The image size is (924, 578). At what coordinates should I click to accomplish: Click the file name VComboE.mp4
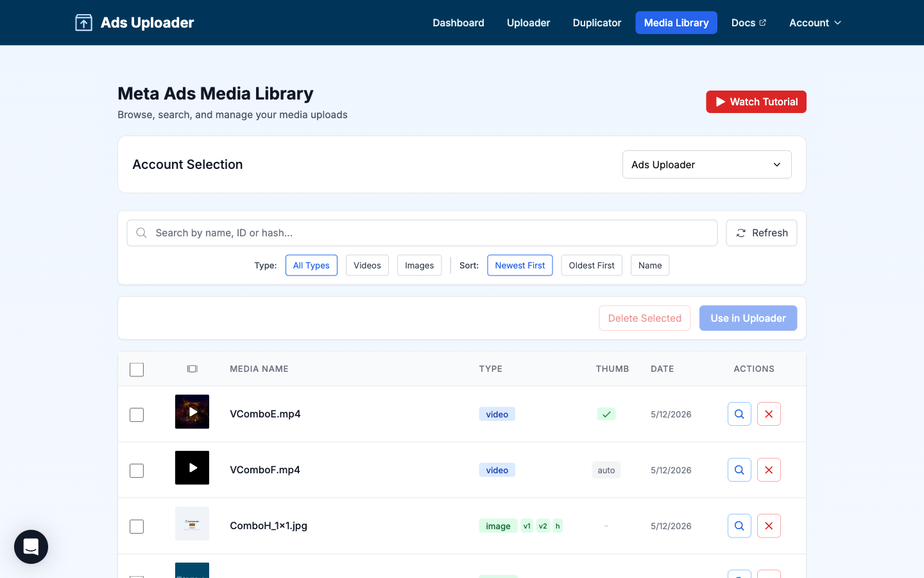coord(265,414)
